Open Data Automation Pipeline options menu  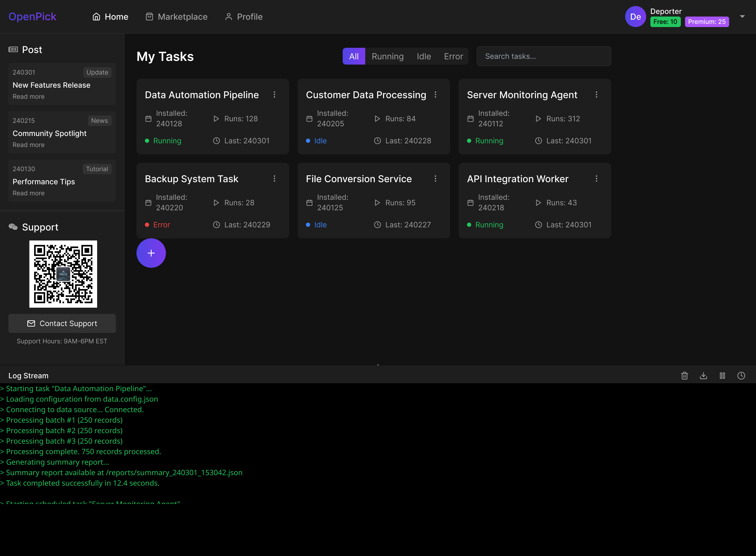[x=274, y=95]
